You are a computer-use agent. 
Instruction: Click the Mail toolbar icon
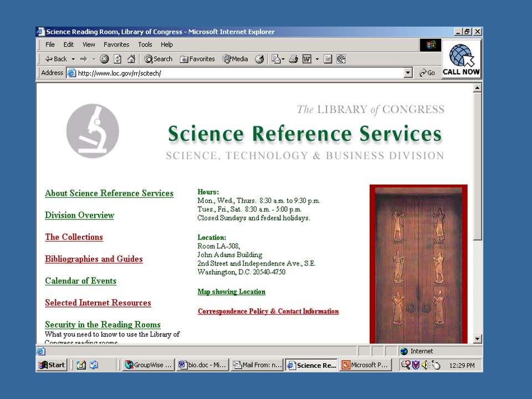(276, 59)
